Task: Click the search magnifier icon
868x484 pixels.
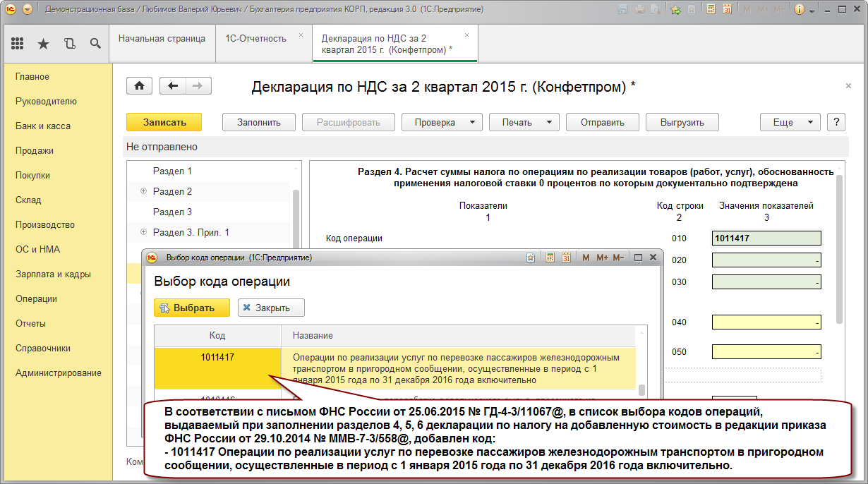Action: [95, 44]
